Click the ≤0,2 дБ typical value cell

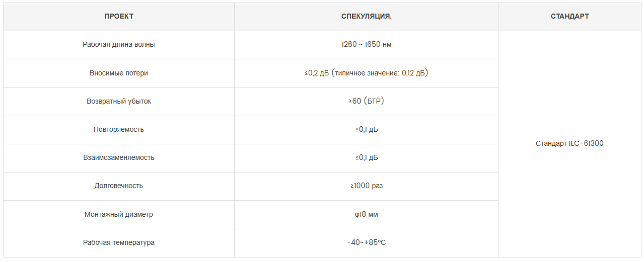(366, 73)
